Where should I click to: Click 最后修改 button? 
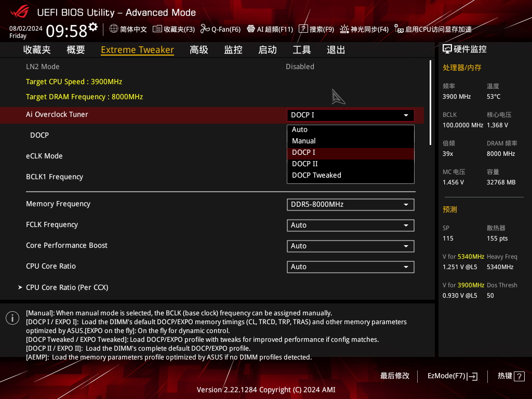395,376
